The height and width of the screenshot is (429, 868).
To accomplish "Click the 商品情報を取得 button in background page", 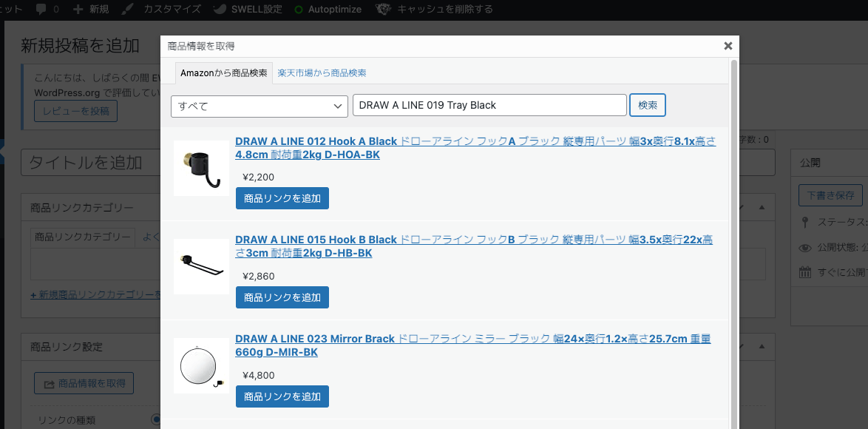I will tap(84, 383).
